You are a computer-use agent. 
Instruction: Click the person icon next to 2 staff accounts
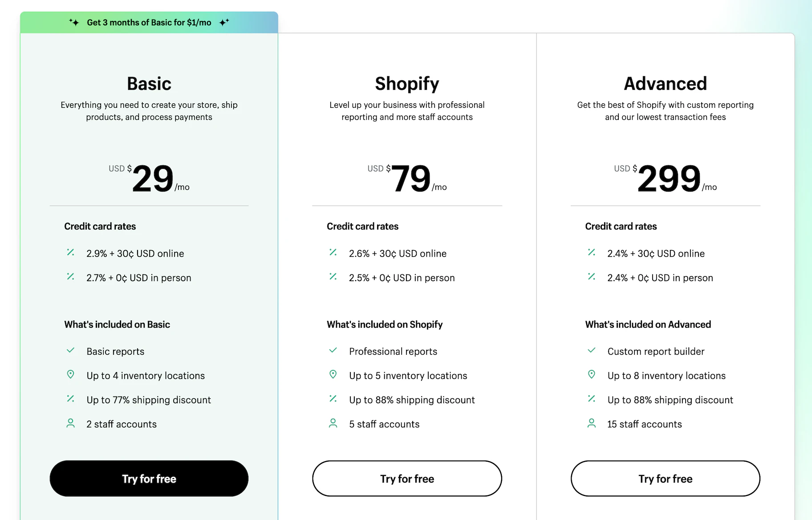point(70,423)
